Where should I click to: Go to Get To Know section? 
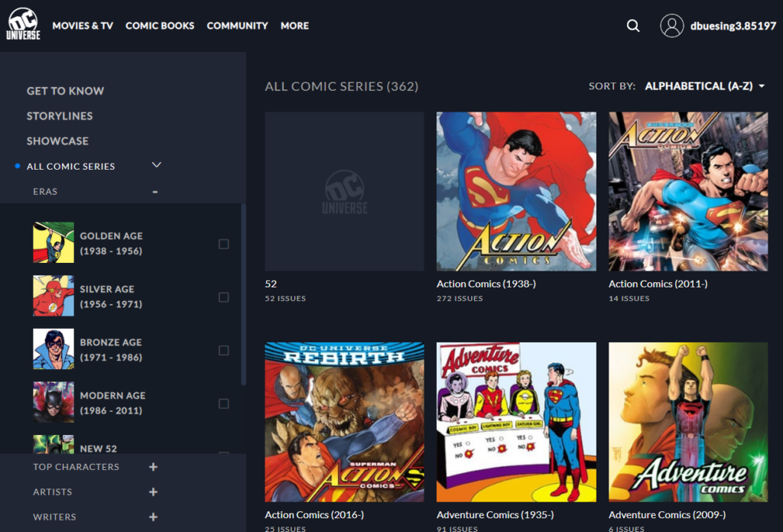click(66, 91)
